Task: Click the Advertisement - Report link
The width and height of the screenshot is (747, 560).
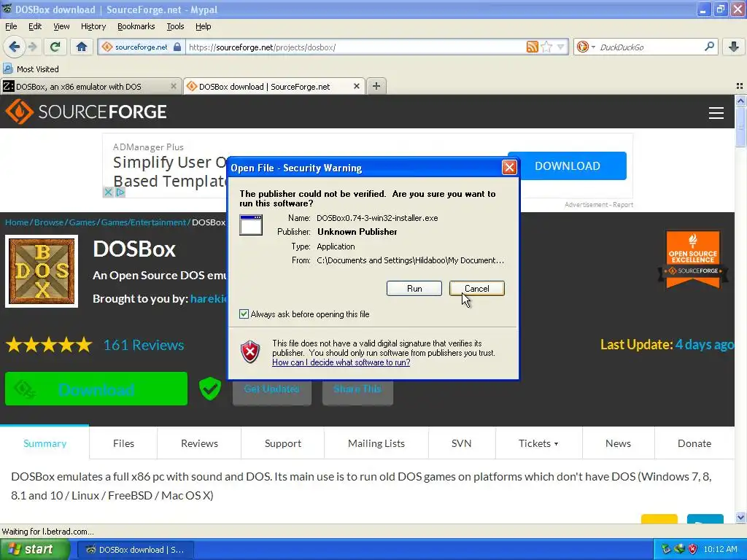Action: pos(598,205)
